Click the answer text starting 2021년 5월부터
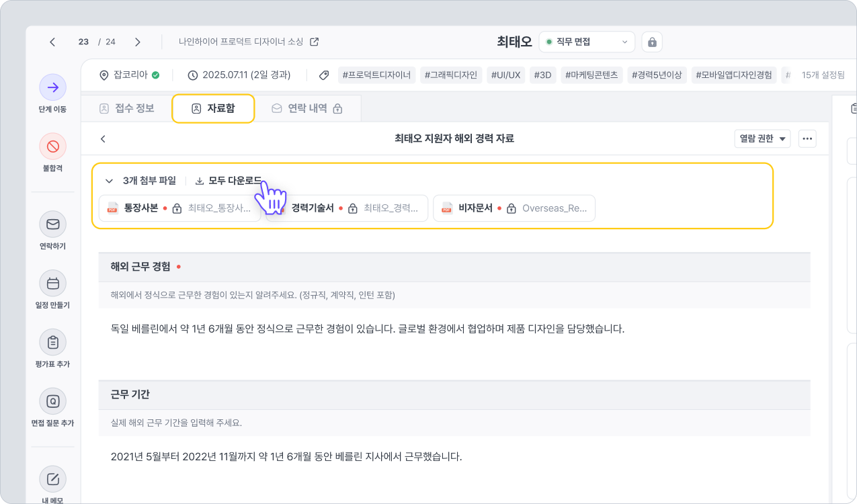 [286, 457]
